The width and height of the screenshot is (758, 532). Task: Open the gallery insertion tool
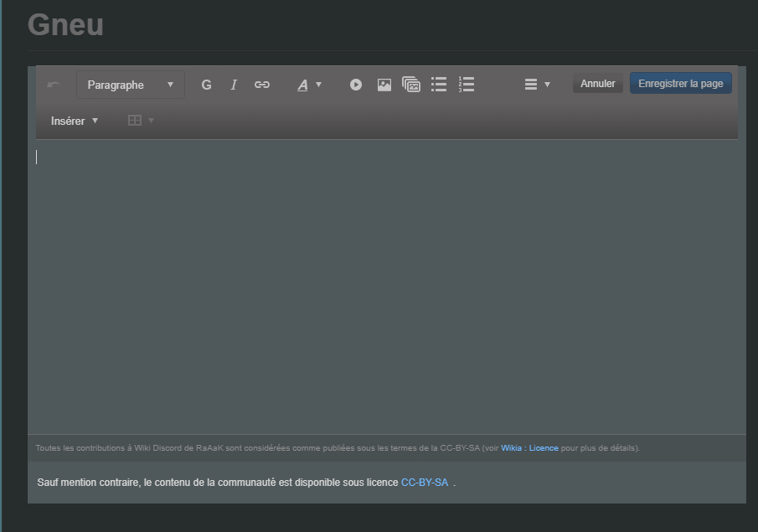pyautogui.click(x=410, y=84)
